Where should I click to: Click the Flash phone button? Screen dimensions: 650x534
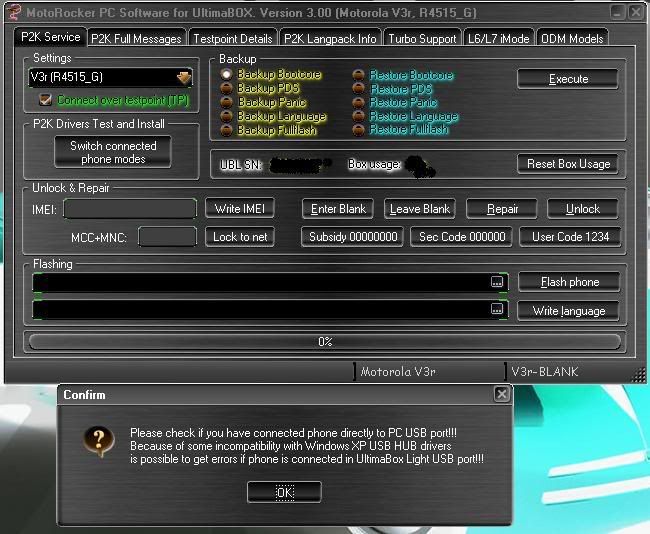pyautogui.click(x=569, y=282)
